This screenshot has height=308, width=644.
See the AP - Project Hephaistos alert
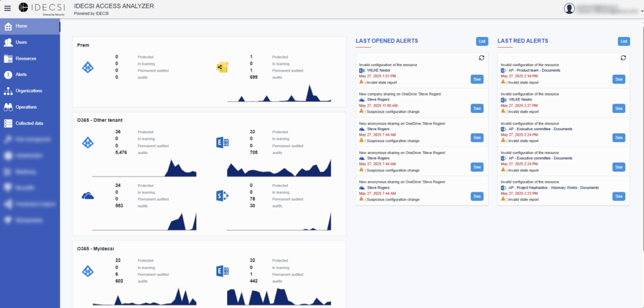click(x=619, y=196)
